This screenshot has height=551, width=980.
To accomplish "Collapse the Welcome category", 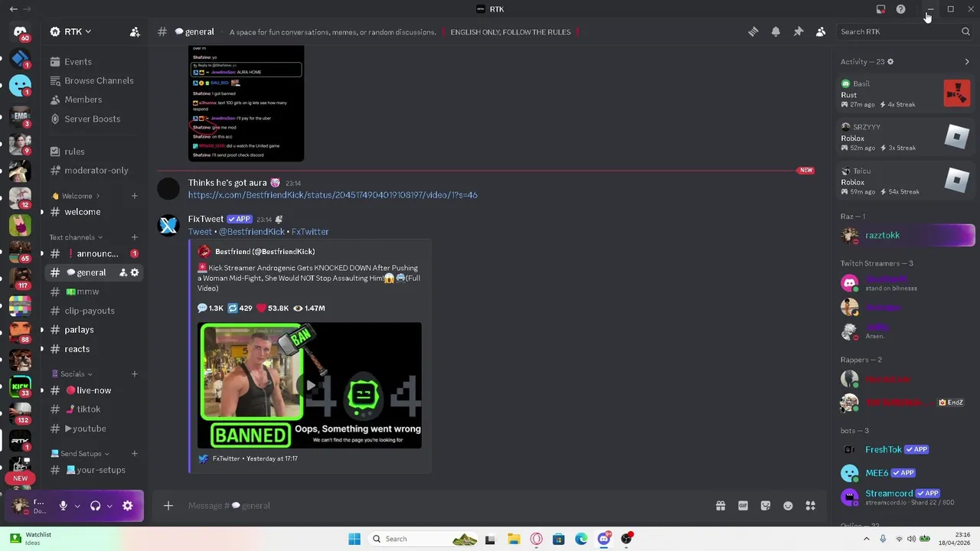I will pyautogui.click(x=77, y=196).
